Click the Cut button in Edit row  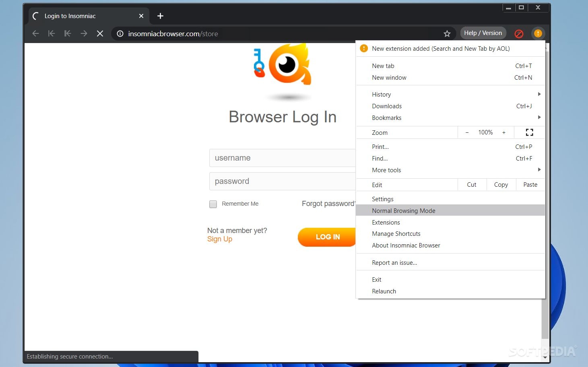[x=472, y=185]
